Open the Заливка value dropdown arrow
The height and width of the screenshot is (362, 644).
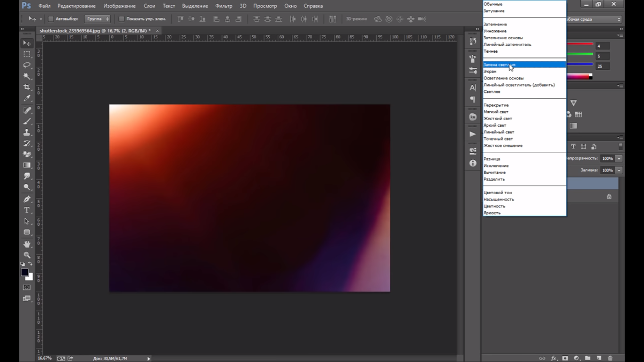click(x=619, y=170)
